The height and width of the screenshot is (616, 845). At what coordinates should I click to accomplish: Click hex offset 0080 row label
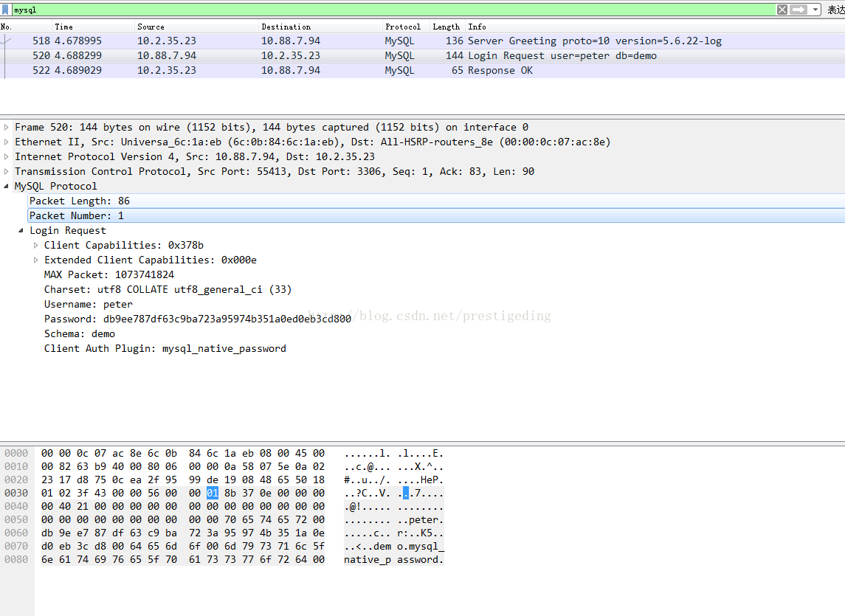click(16, 559)
